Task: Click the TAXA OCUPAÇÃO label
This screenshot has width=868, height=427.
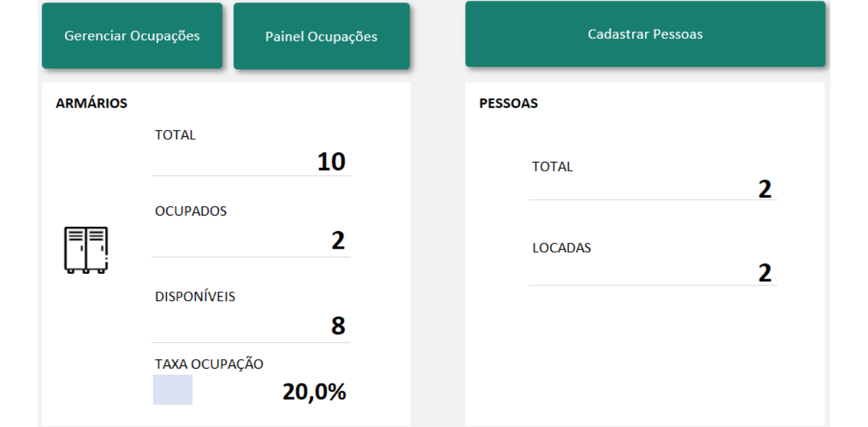Action: click(x=209, y=364)
